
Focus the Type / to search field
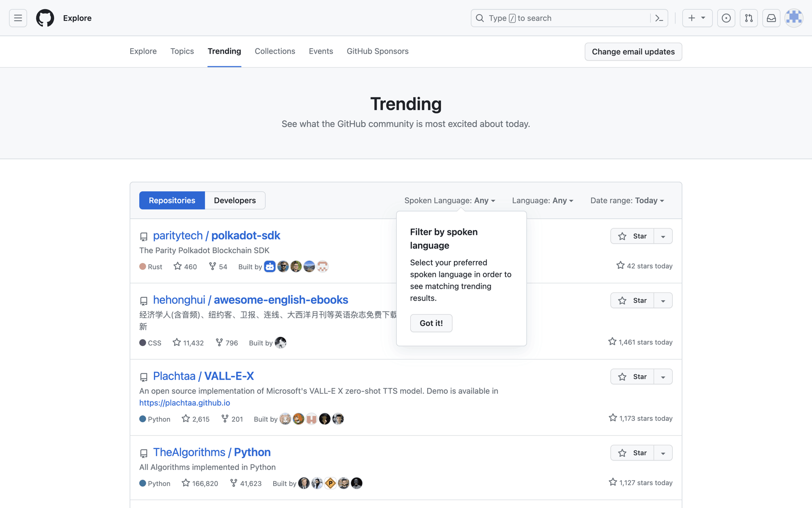[x=569, y=18]
